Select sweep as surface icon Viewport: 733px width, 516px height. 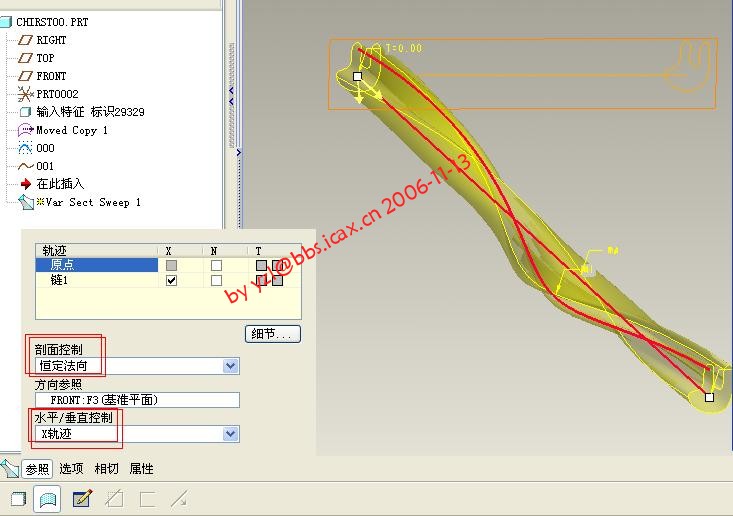click(x=47, y=499)
